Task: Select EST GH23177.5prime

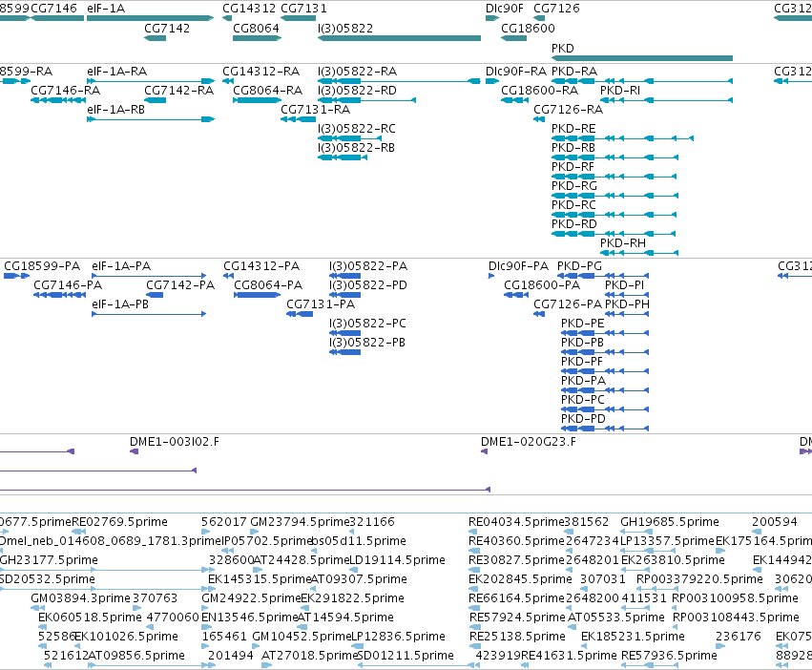Action: tap(49, 560)
